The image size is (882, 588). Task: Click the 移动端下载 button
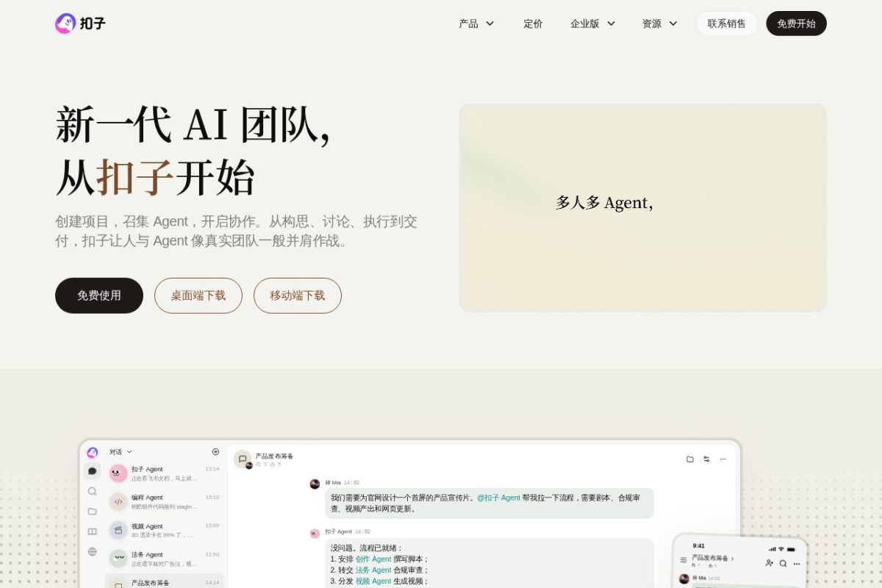pos(298,295)
